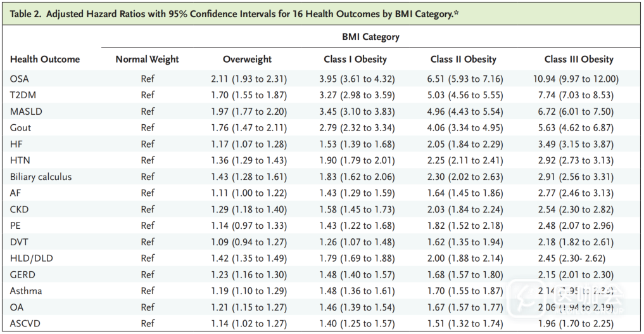Click the MASLD row label

pos(25,112)
